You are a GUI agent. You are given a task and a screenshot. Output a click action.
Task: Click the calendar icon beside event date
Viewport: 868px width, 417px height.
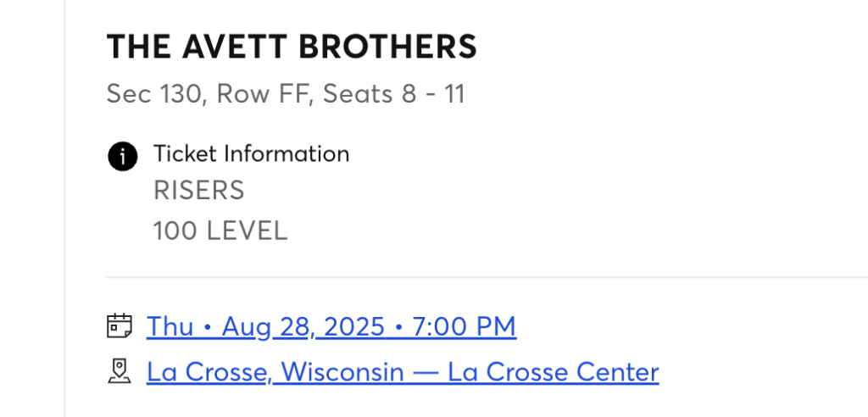click(119, 325)
